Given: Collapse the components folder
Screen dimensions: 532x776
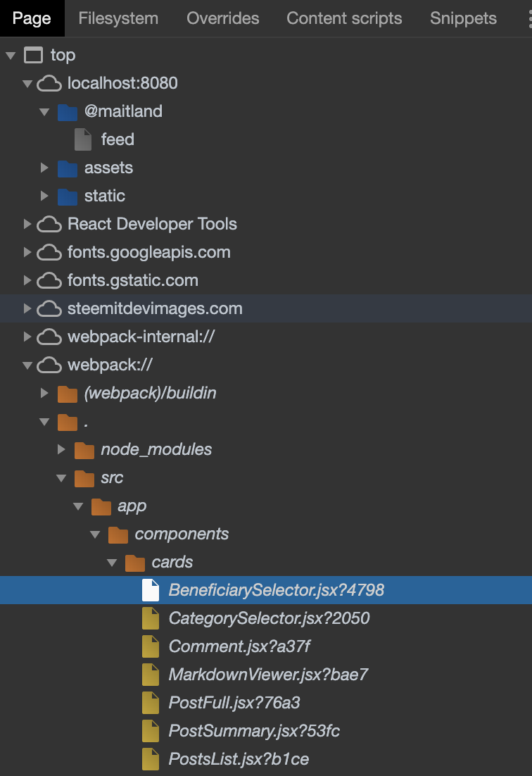Looking at the screenshot, I should 95,535.
